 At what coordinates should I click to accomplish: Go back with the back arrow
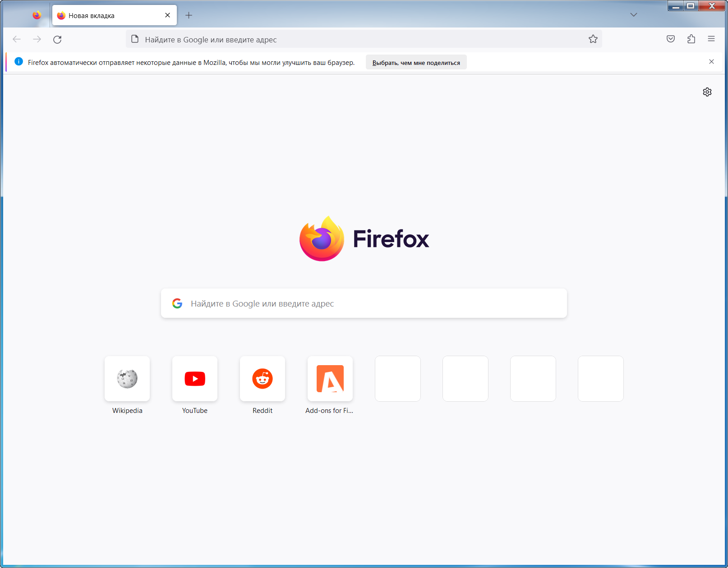point(17,39)
